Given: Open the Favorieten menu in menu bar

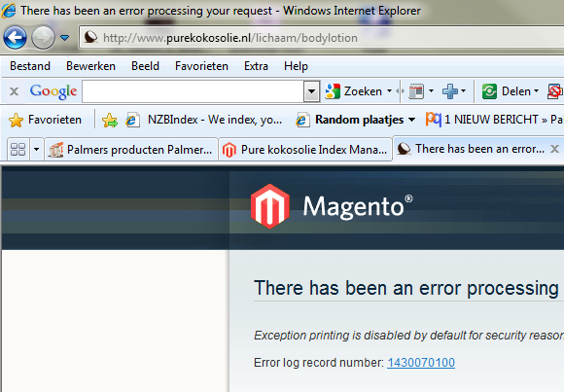Looking at the screenshot, I should (x=202, y=66).
